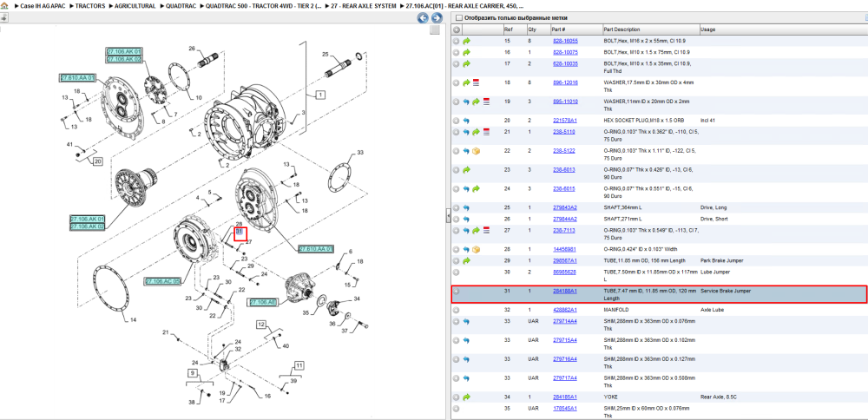Toggle the add circle for MANIFOLD row
Viewport: 868px width, 420px height.
(x=457, y=311)
